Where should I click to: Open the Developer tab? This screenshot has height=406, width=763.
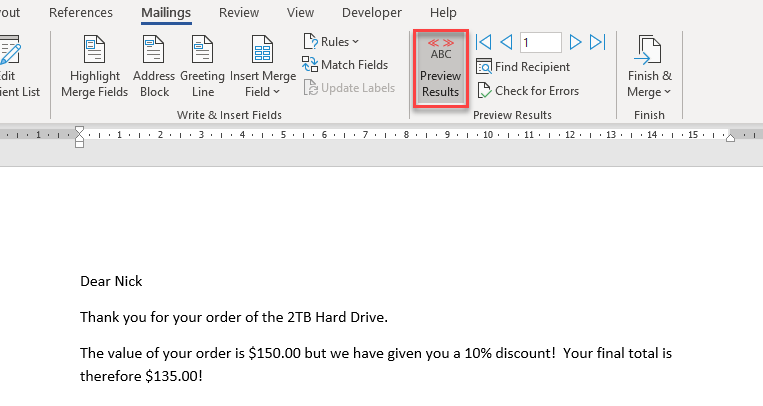coord(371,12)
